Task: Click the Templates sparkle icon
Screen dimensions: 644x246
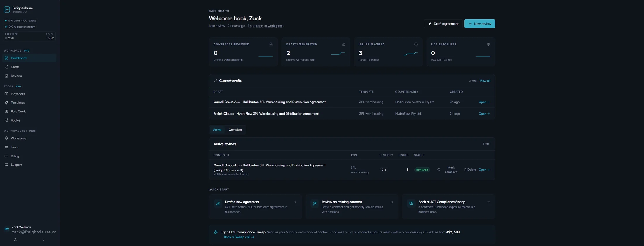Action: pos(6,102)
